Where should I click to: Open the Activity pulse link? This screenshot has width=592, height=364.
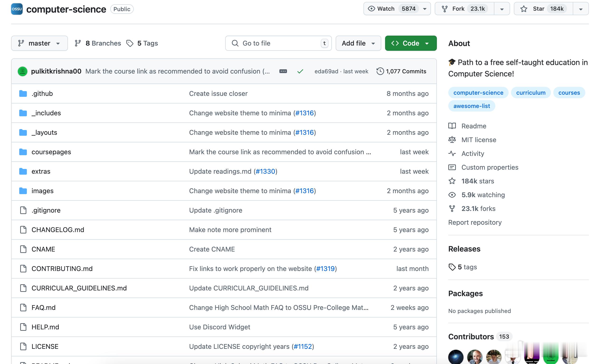[472, 154]
